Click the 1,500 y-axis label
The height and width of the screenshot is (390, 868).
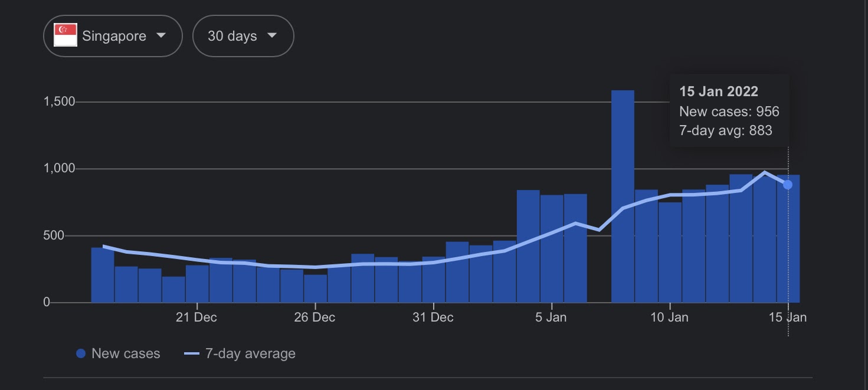[x=60, y=101]
